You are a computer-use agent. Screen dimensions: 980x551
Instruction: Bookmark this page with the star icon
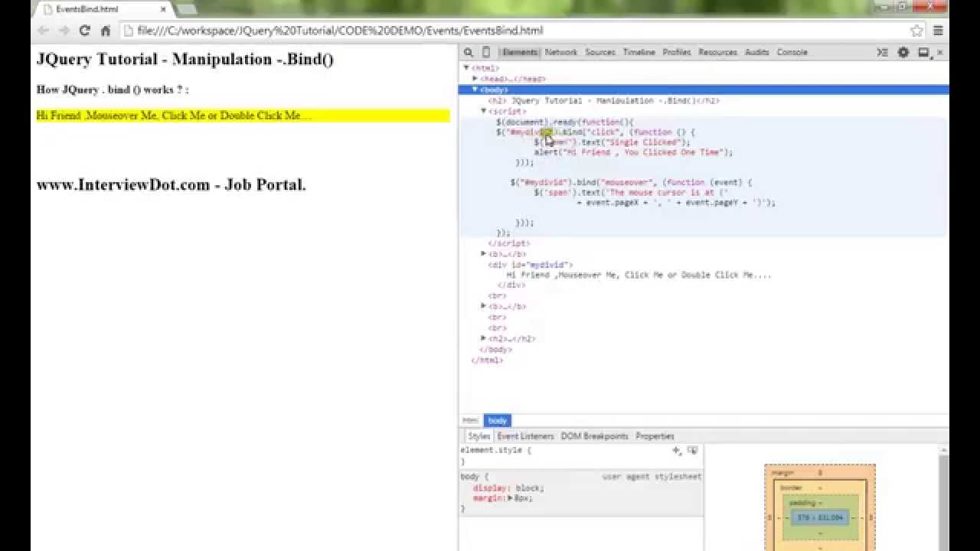click(x=916, y=31)
